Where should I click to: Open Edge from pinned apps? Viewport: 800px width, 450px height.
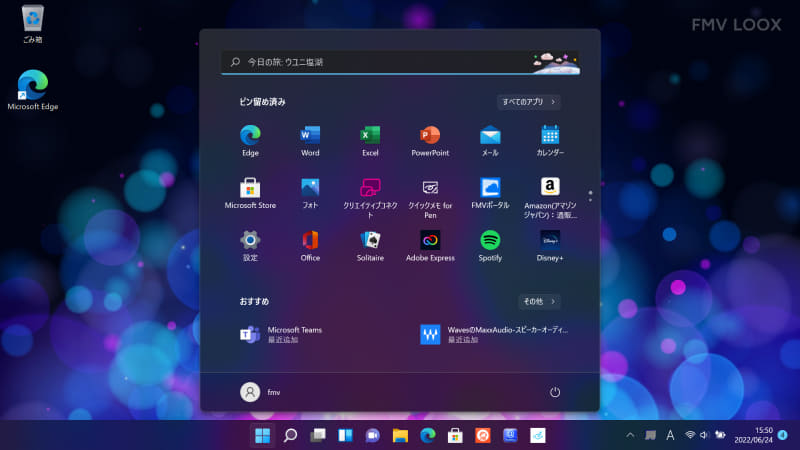coord(250,141)
